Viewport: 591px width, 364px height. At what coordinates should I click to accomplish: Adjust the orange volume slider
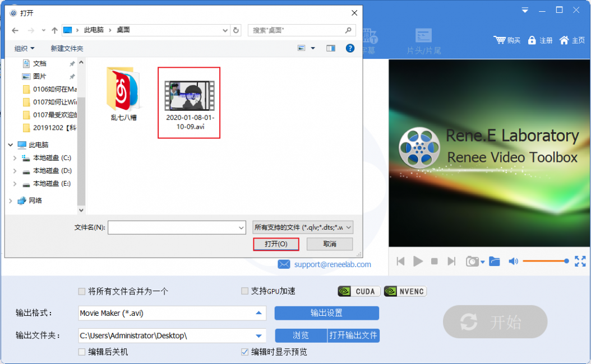coord(545,261)
